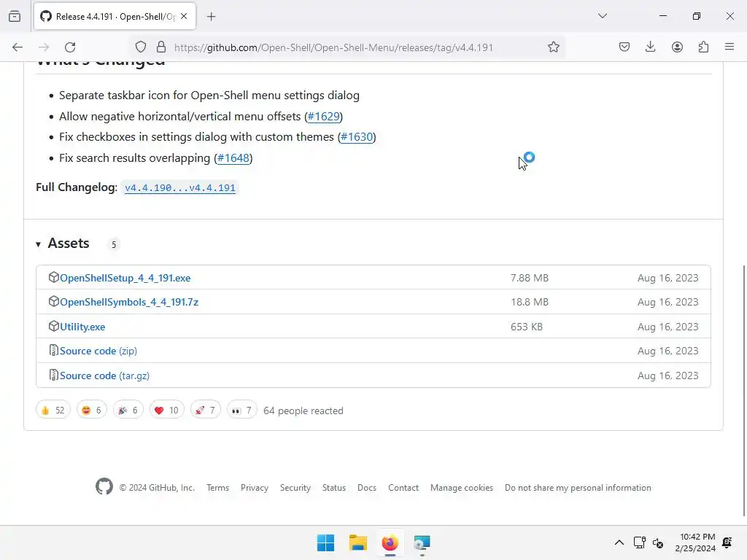Screen dimensions: 747x560
Task: Download OpenShellSymbols_4_4_191.7z
Action: (x=129, y=303)
